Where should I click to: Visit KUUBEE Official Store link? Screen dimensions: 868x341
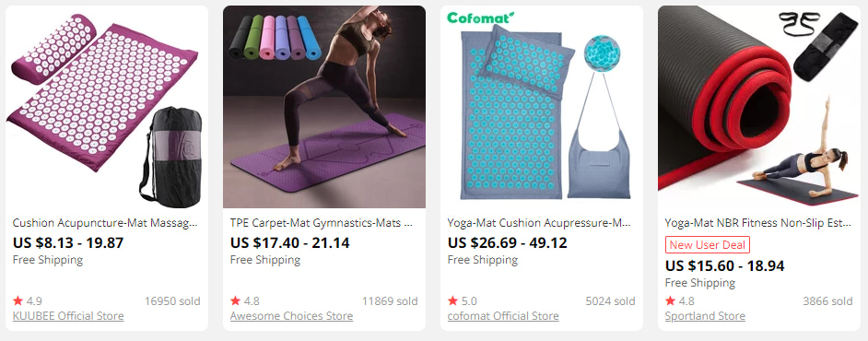pos(68,316)
